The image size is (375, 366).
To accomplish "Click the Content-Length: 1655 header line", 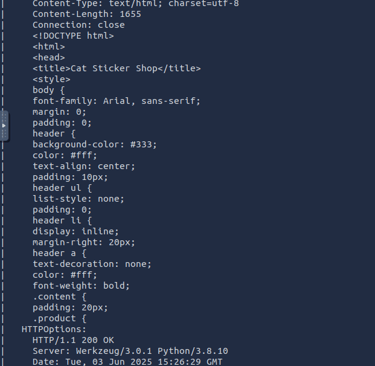I will click(87, 14).
